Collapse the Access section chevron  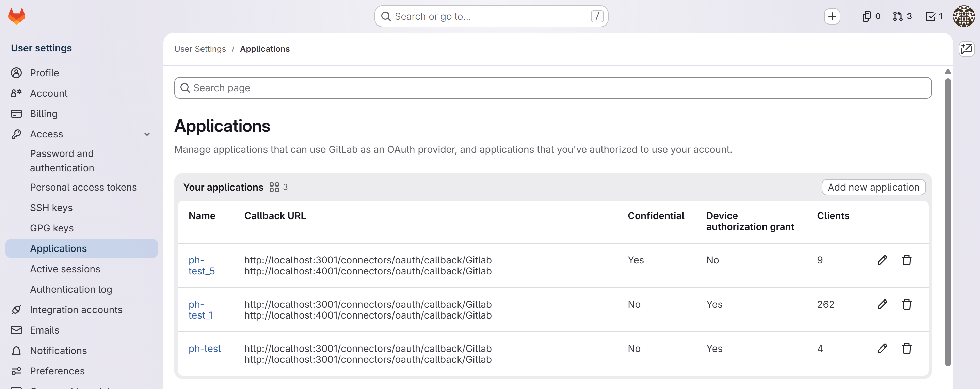pyautogui.click(x=147, y=134)
